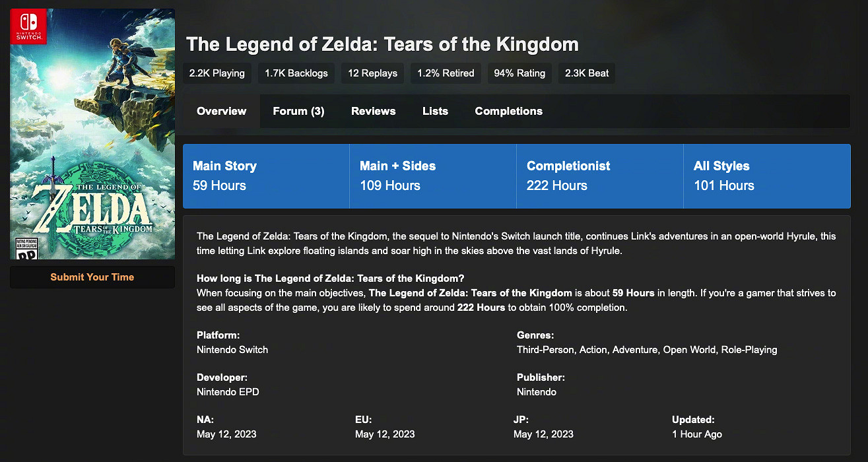Screen dimensions: 868x462
Task: Click the All Styles 101 Hours tile
Action: tap(767, 176)
